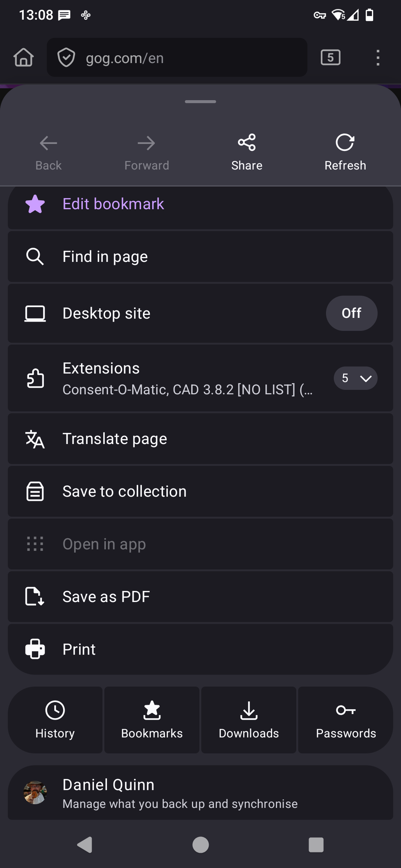This screenshot has width=401, height=868.
Task: Open the tabs counter showing 5
Action: tap(330, 57)
